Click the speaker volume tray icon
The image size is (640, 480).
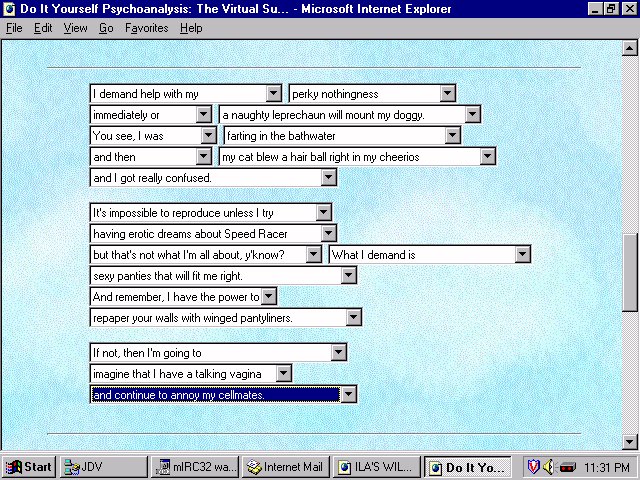coord(549,467)
